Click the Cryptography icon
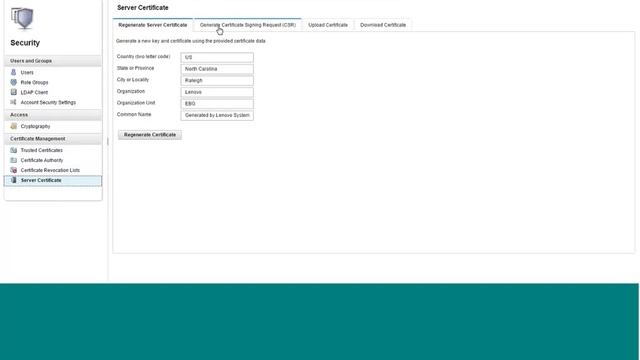This screenshot has width=640, height=360. (13, 126)
